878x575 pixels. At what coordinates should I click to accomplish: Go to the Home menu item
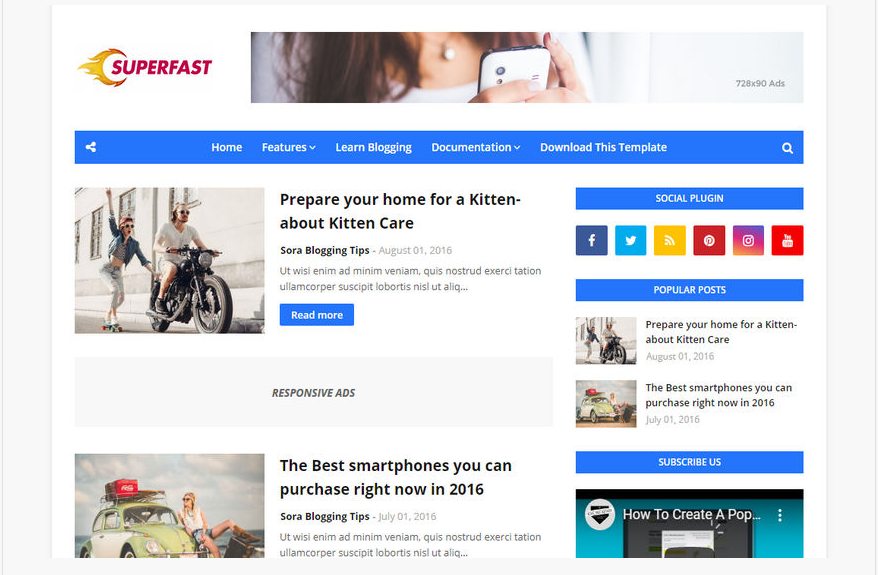pos(227,147)
